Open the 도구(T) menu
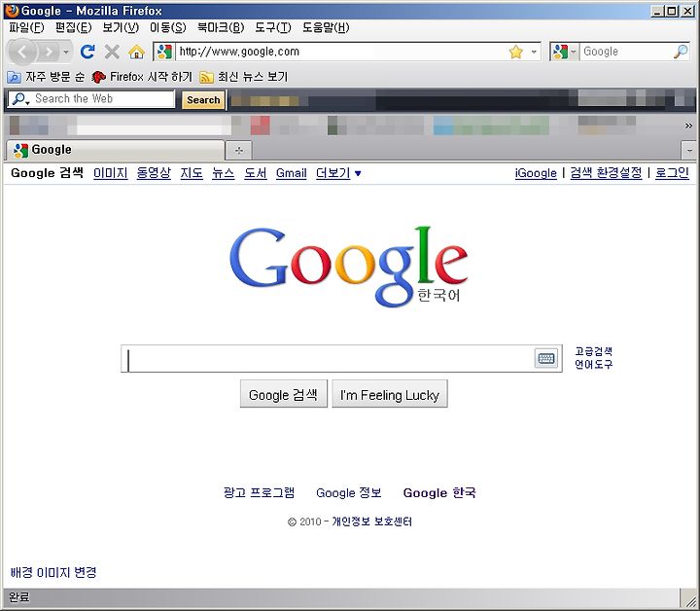 click(273, 27)
